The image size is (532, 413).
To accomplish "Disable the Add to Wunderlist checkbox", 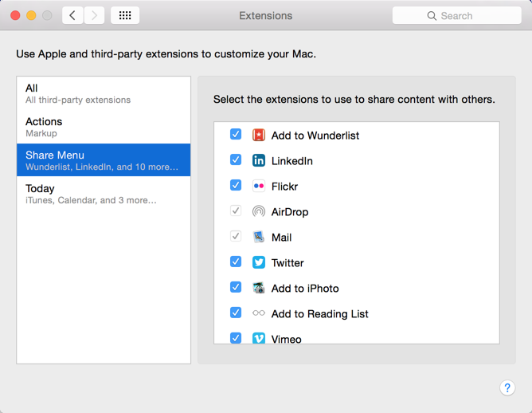I will tap(236, 135).
